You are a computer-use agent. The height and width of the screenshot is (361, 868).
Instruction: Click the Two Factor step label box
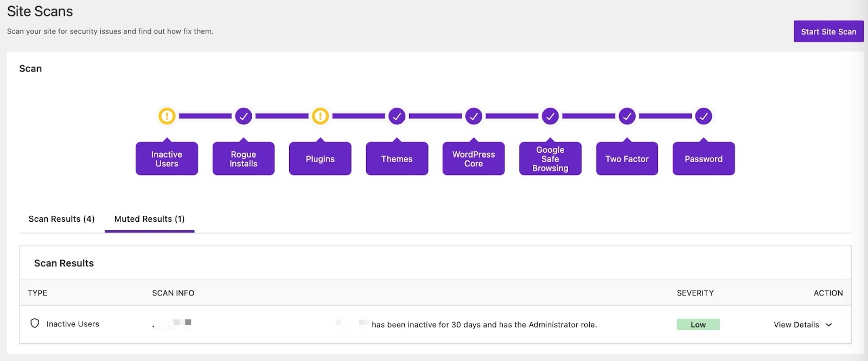(627, 159)
